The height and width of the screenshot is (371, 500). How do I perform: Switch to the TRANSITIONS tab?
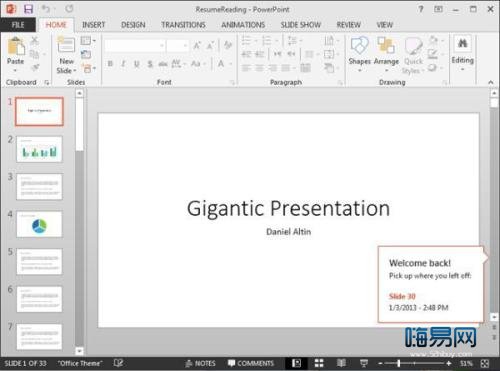(183, 25)
